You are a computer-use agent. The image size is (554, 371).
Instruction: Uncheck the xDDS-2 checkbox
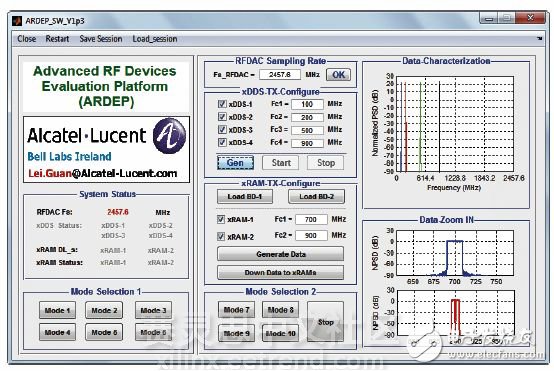(222, 117)
